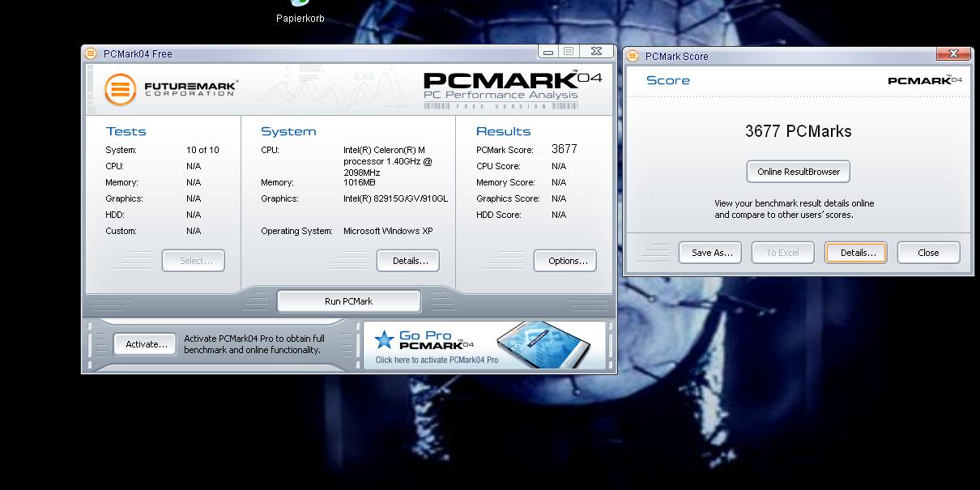Click the Memory Score label
The image size is (980, 490).
click(505, 182)
